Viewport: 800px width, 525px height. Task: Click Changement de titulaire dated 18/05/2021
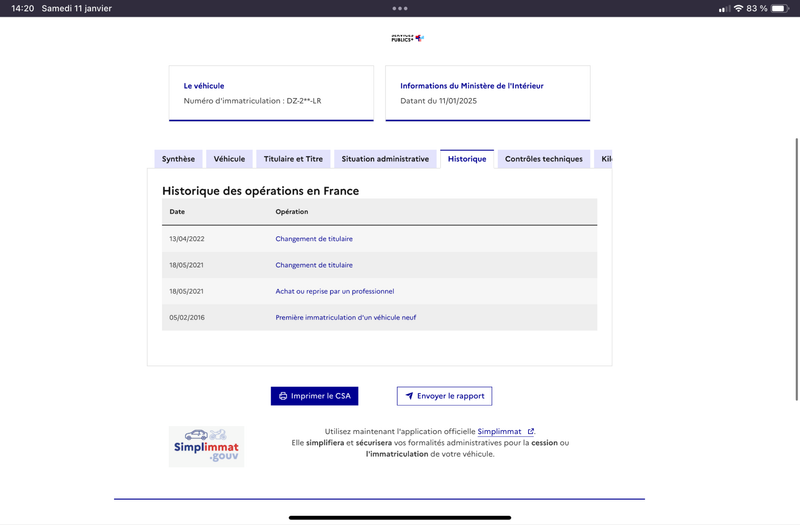314,265
